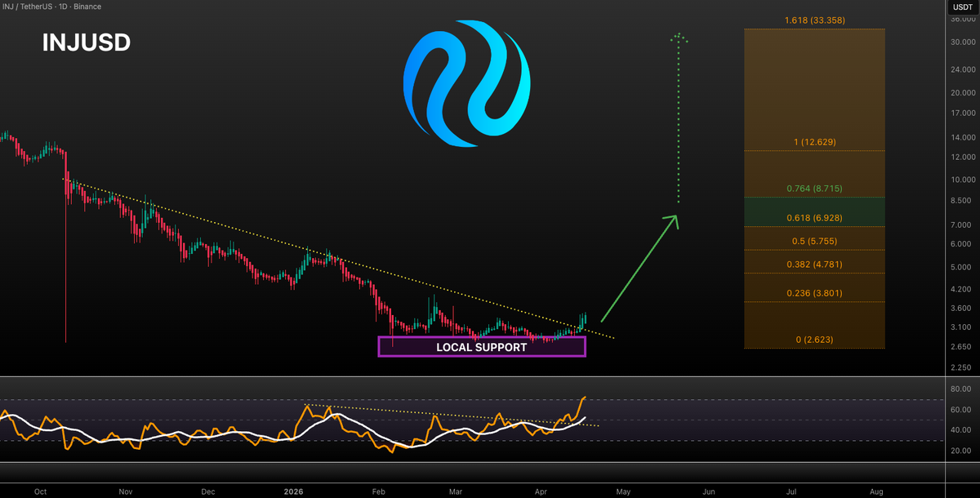Viewport: 980px width, 498px height.
Task: Click the solid green upward arrow
Action: [x=639, y=268]
